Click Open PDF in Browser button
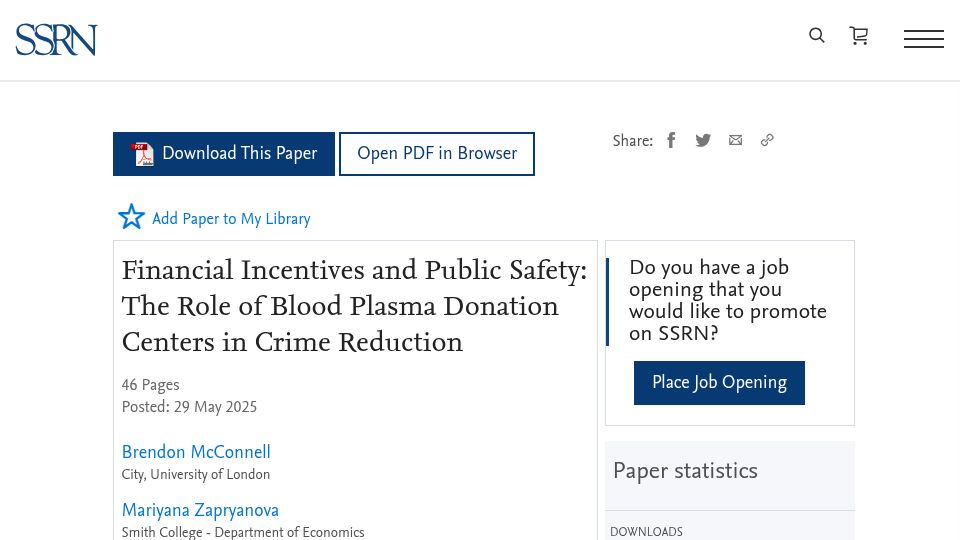 (x=437, y=154)
